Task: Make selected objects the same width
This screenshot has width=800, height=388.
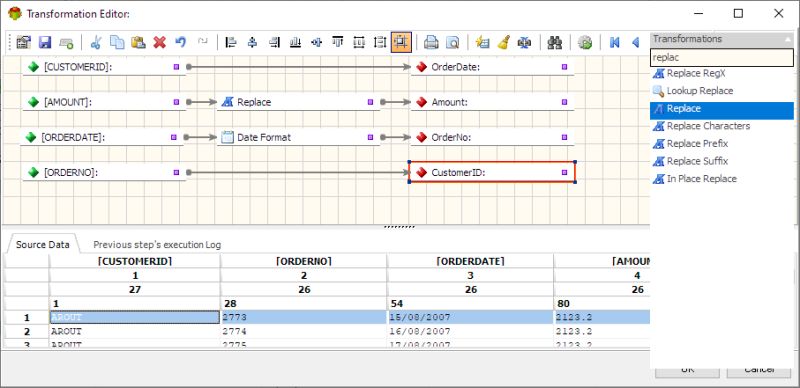Action: pos(359,42)
